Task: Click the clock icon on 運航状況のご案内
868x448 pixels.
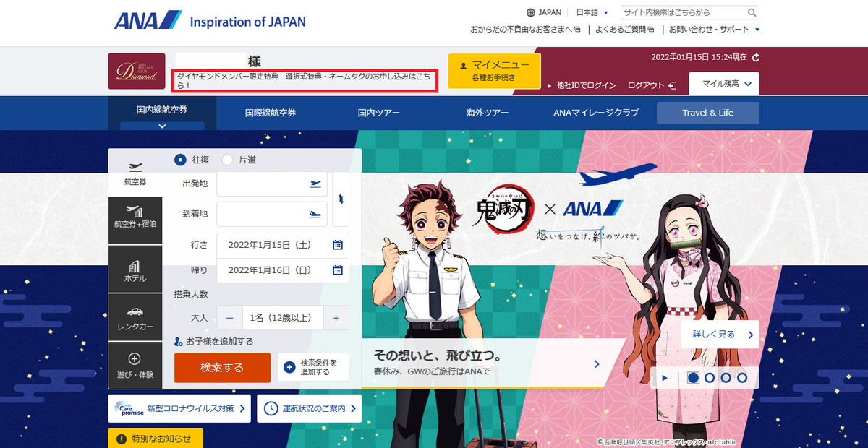Action: point(271,408)
